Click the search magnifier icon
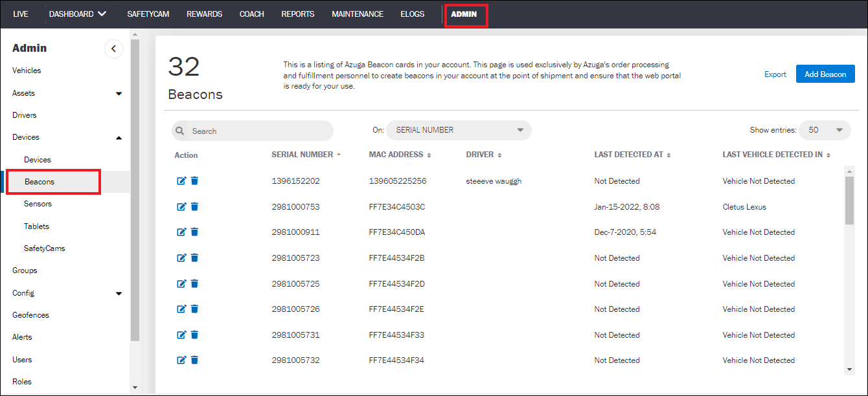868x396 pixels. [x=180, y=131]
